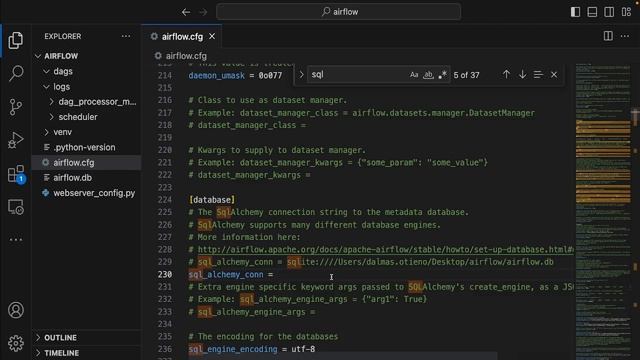Click the [database] section header

tap(212, 200)
